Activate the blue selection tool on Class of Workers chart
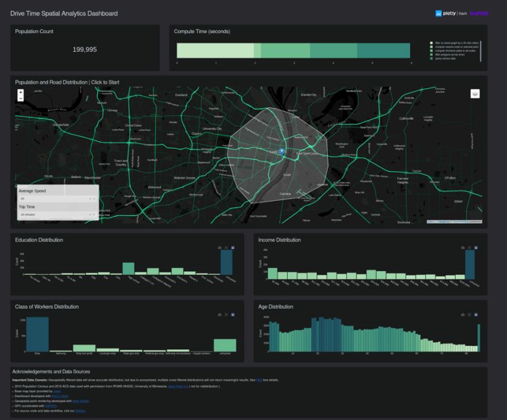The image size is (507, 420). pos(233,315)
